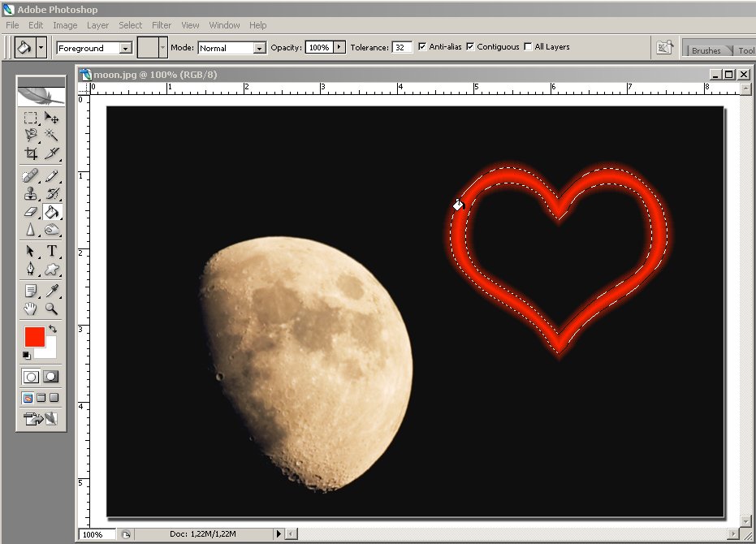Select the Horizontal Type tool
Image resolution: width=756 pixels, height=544 pixels.
pyautogui.click(x=52, y=251)
